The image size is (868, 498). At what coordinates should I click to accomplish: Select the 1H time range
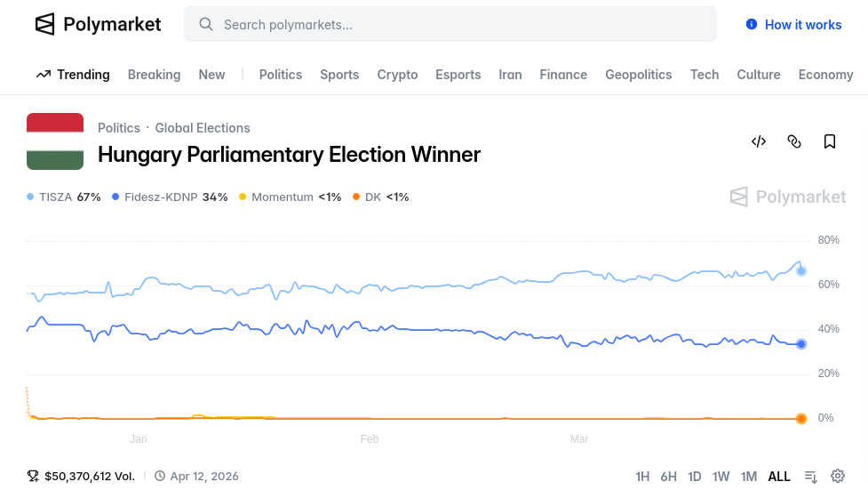[x=642, y=476]
